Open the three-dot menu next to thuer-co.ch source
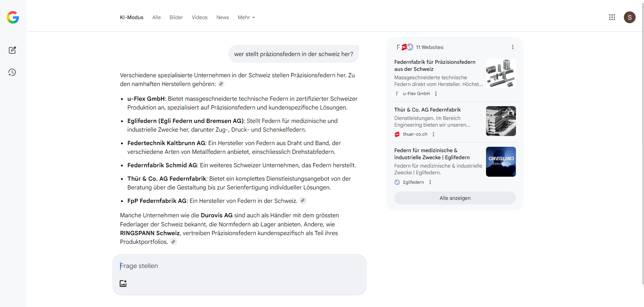Image resolution: width=644 pixels, height=307 pixels. click(x=434, y=134)
